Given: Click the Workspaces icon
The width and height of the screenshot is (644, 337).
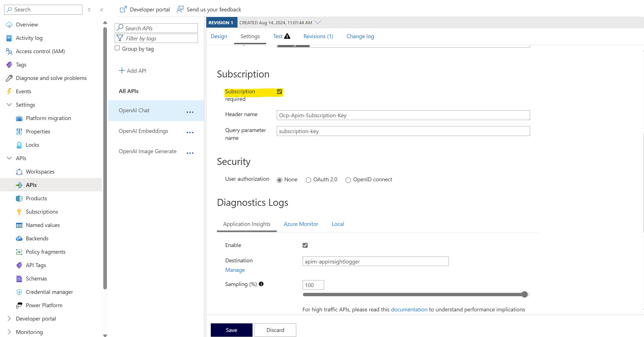Looking at the screenshot, I should (x=19, y=172).
